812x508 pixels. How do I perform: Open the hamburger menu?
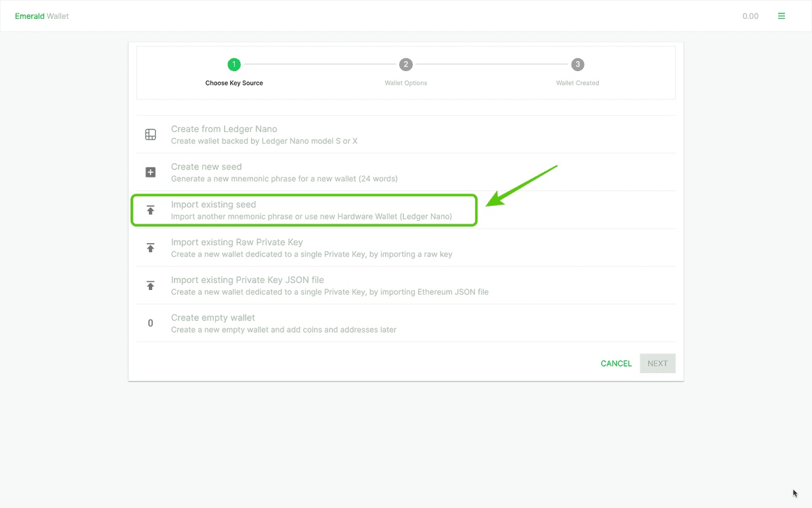pyautogui.click(x=782, y=16)
